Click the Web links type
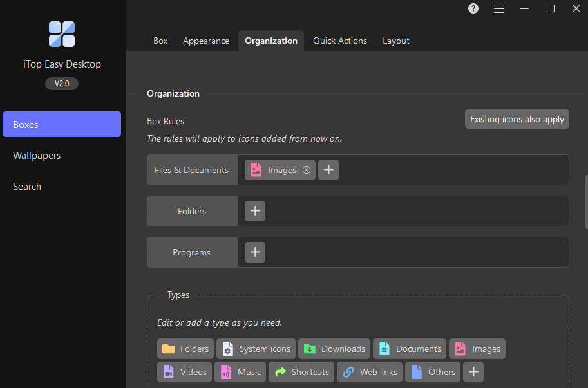Screen dimensions: 588x388 370,372
